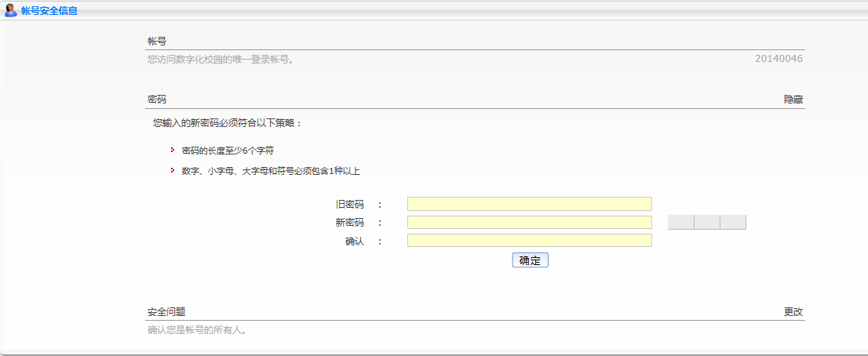Open the 安全问题 section using the 更改 link
The height and width of the screenshot is (356, 868).
793,311
